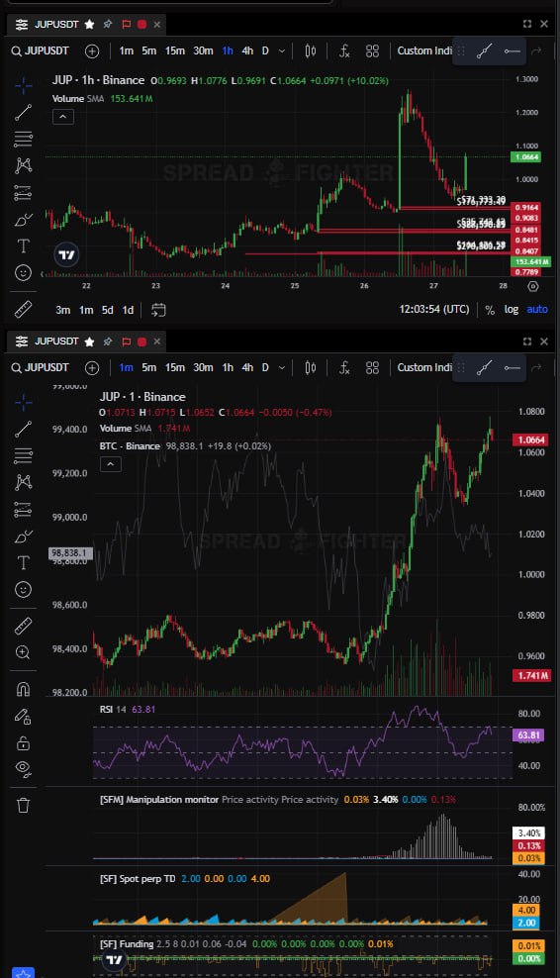Click pin icon in lower JUPUSDT panel header

pyautogui.click(x=107, y=342)
